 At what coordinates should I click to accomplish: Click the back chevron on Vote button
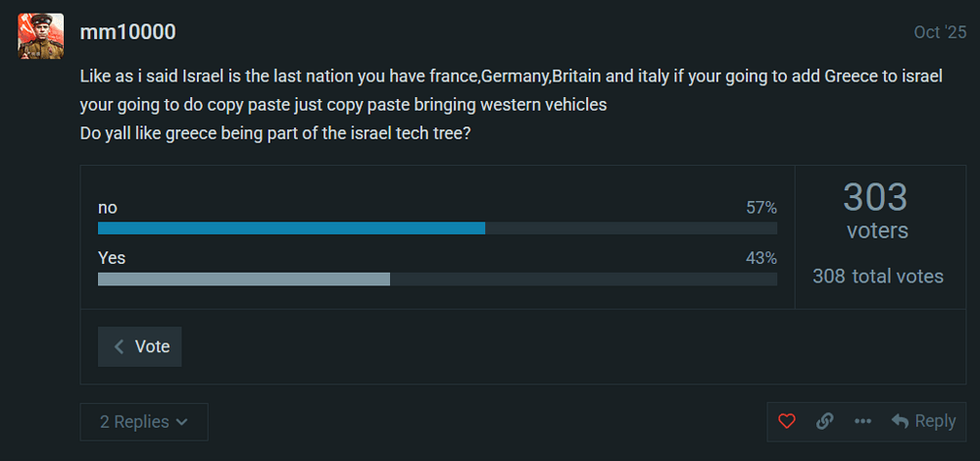tap(120, 346)
